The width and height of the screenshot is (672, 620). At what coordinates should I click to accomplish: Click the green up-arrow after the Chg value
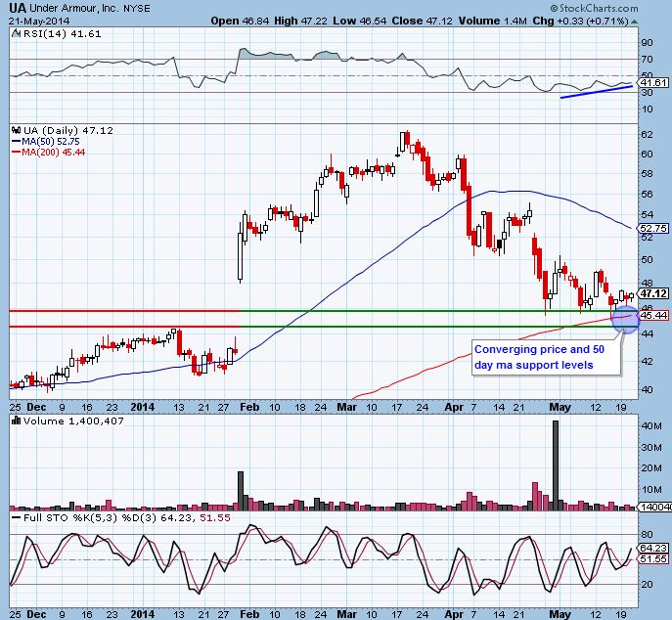[x=634, y=21]
